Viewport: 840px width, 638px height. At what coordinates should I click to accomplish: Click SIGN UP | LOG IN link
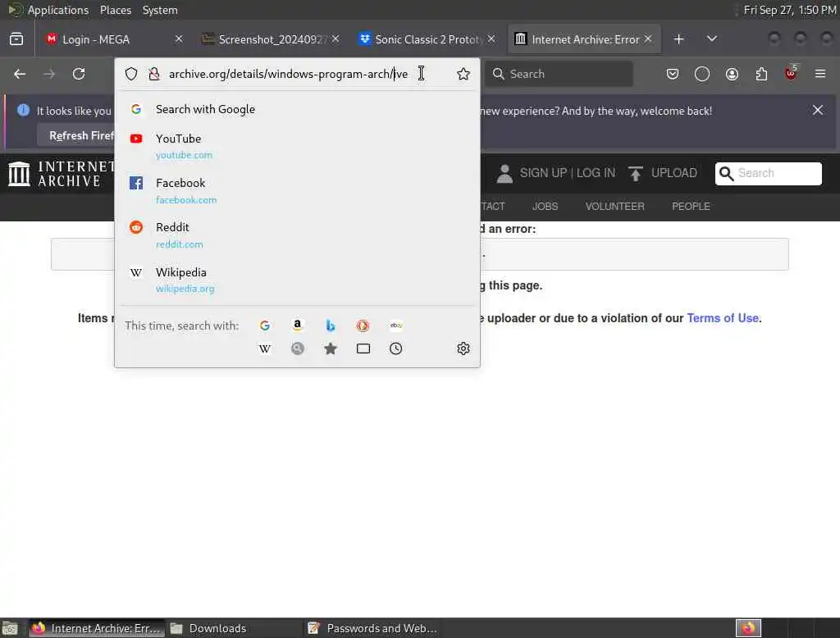click(568, 173)
